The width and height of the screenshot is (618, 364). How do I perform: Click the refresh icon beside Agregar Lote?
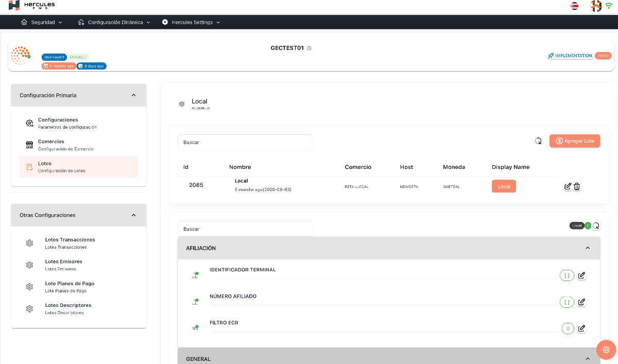click(538, 141)
